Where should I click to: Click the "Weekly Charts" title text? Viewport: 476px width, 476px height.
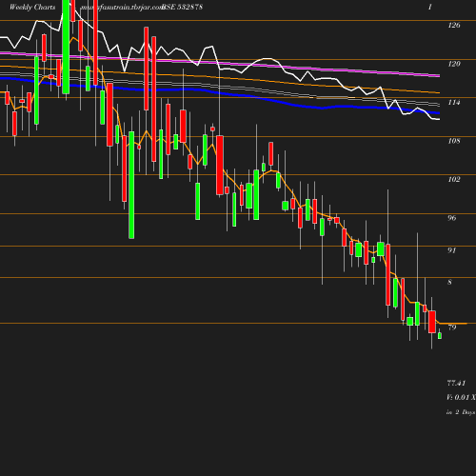pos(32,8)
